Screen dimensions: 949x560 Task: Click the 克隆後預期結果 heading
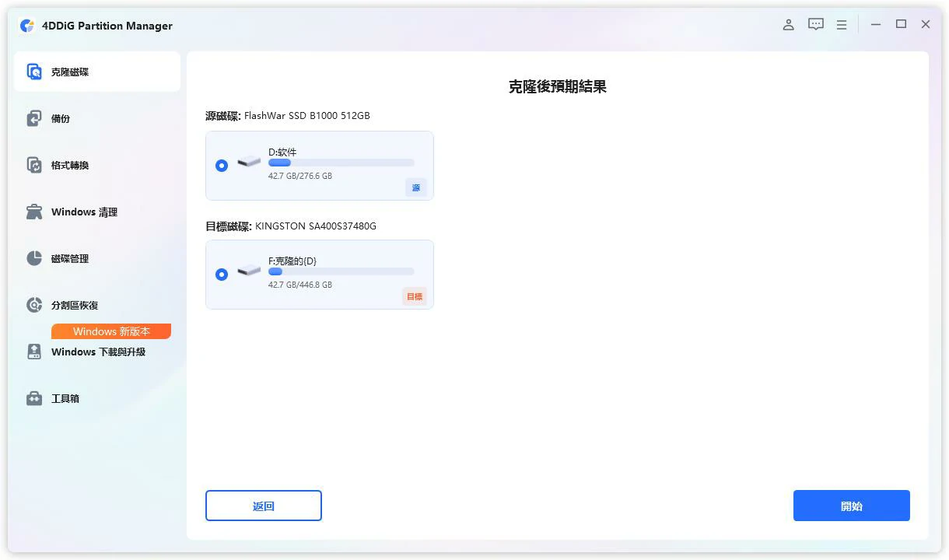tap(557, 87)
